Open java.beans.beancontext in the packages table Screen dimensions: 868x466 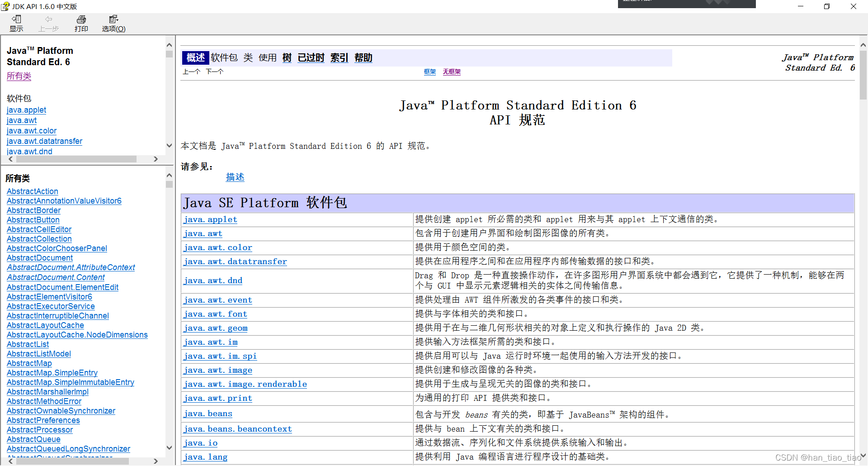(238, 429)
